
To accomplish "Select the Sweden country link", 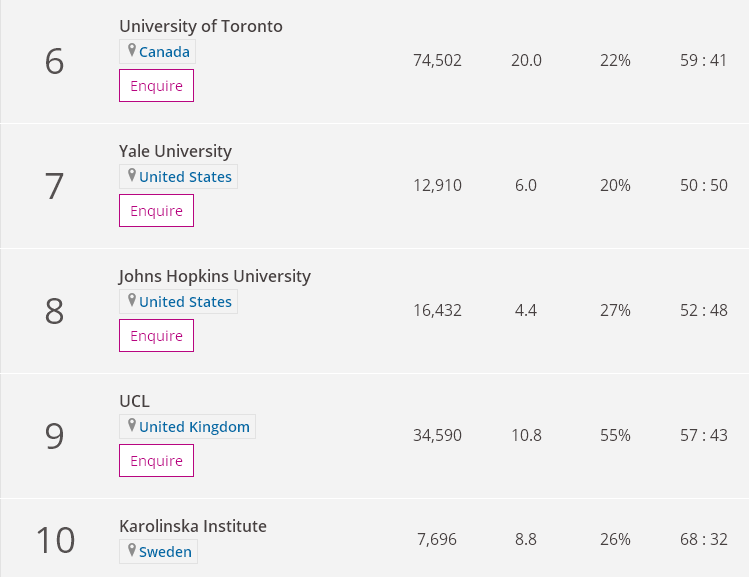I will coord(165,552).
